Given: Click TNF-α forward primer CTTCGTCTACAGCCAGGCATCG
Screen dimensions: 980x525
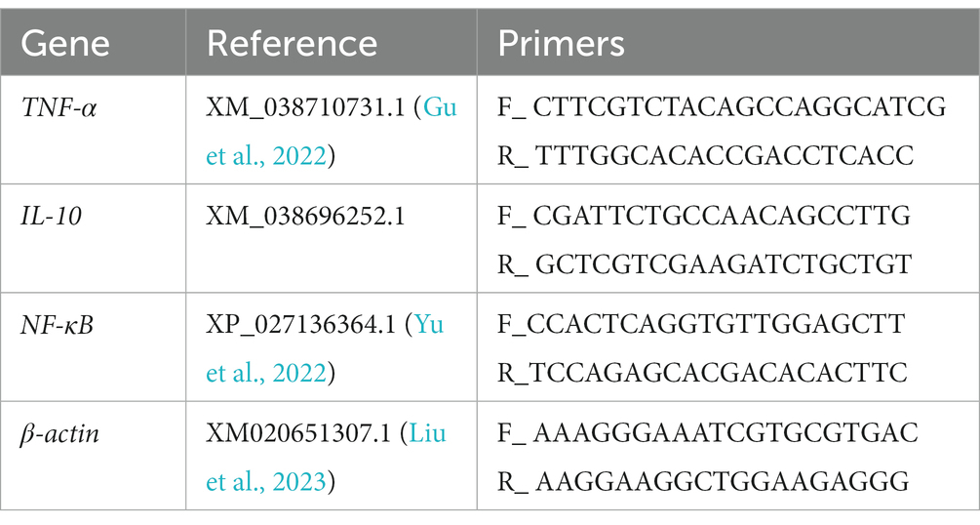Looking at the screenshot, I should tap(739, 107).
